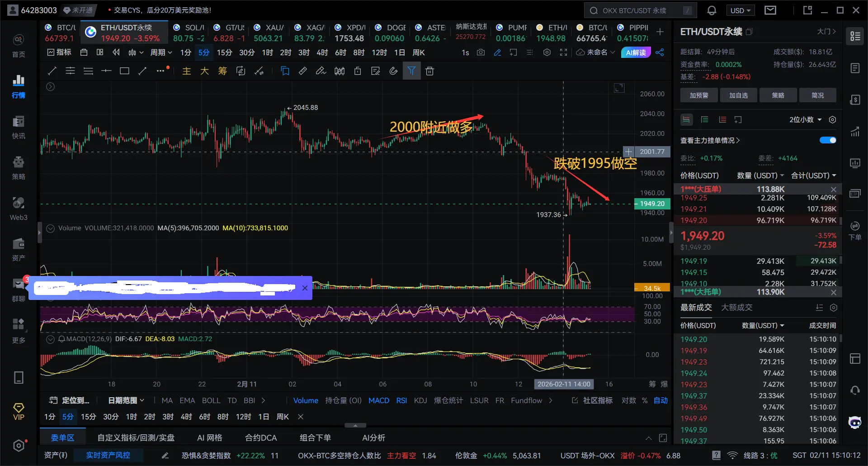The width and height of the screenshot is (868, 466).
Task: Enable the BOLL indicator
Action: click(211, 400)
